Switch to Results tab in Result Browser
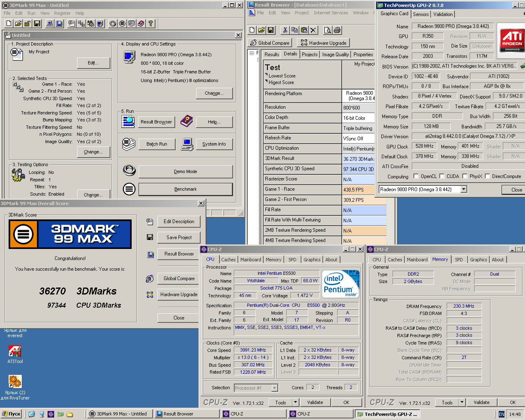 tap(272, 54)
